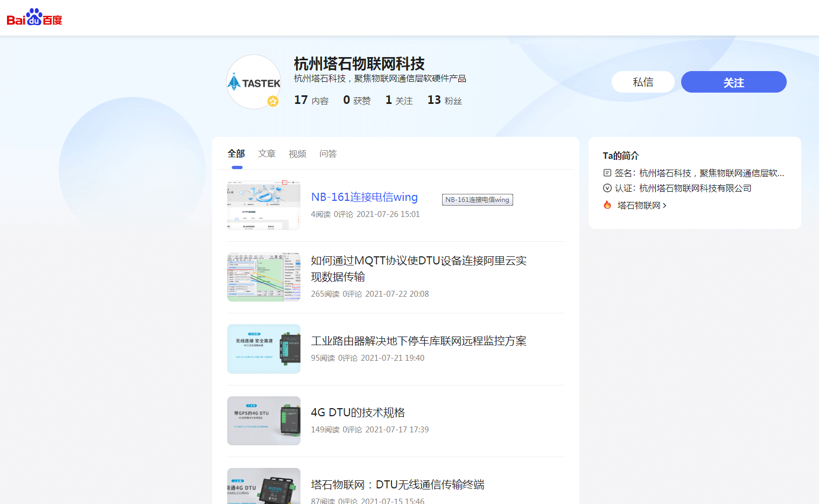Click thumbnail of DTU无线通信传输终端 article

(x=264, y=486)
